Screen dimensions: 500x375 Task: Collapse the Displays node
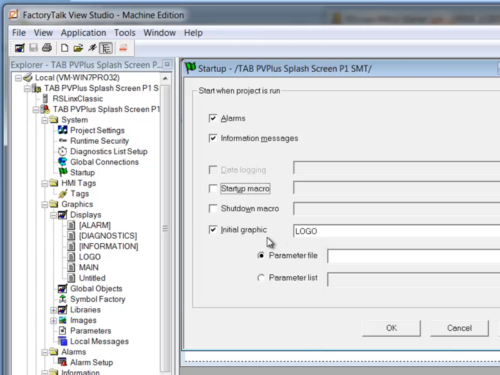[x=53, y=215]
